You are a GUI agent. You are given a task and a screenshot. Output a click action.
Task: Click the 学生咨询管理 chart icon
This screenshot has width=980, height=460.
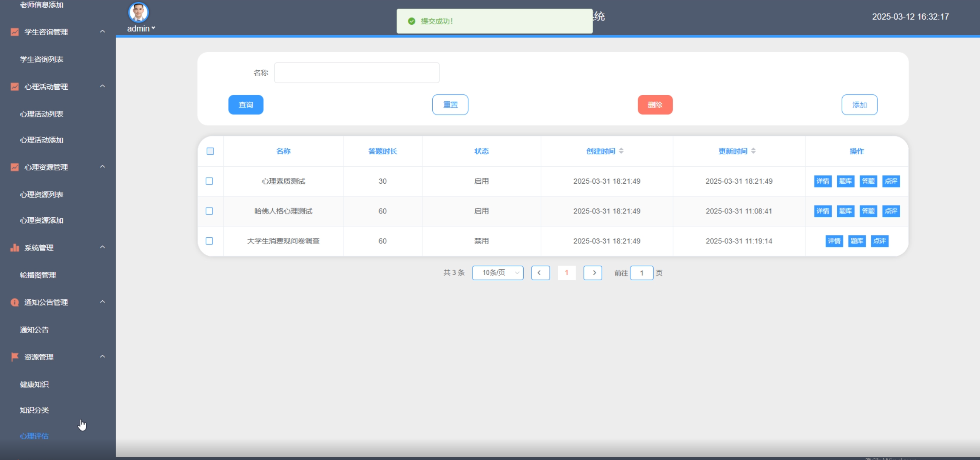tap(15, 32)
